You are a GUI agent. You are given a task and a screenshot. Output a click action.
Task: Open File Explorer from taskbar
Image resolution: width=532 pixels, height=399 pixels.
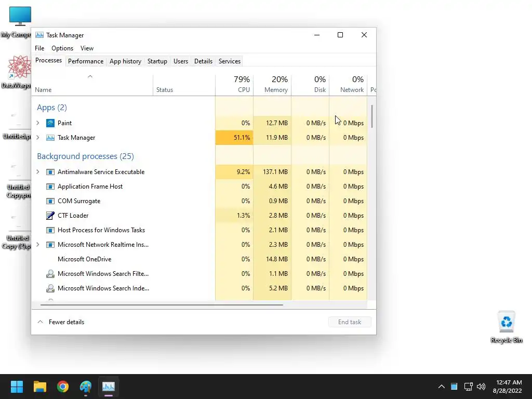click(39, 387)
